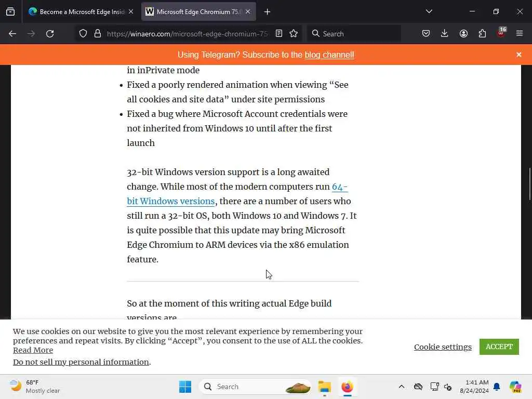
Task: Click the winaero.com address bar
Action: [188, 34]
